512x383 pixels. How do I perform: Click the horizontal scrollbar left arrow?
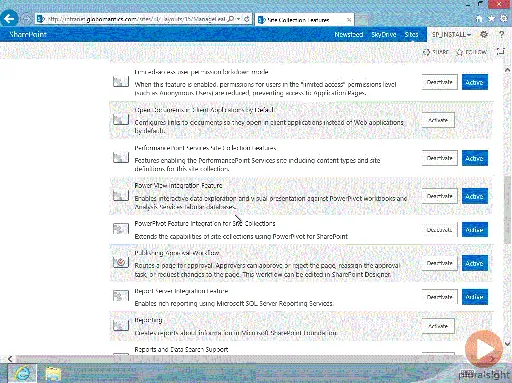click(10, 359)
